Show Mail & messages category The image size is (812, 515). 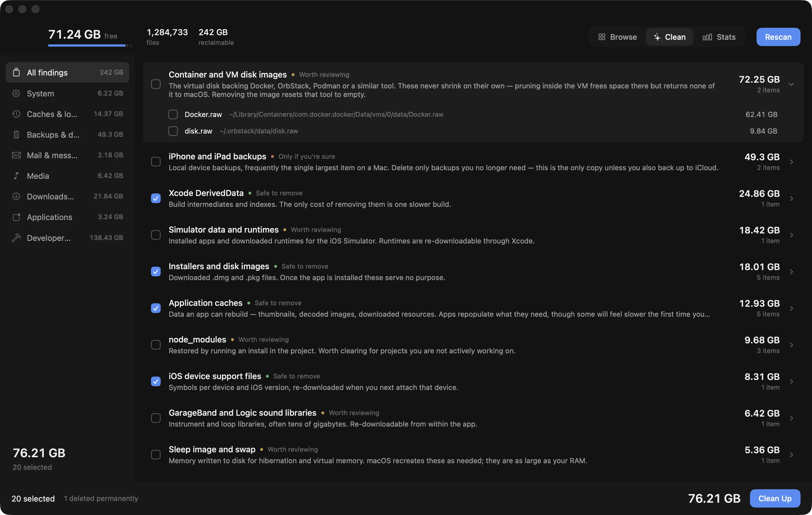(x=67, y=155)
